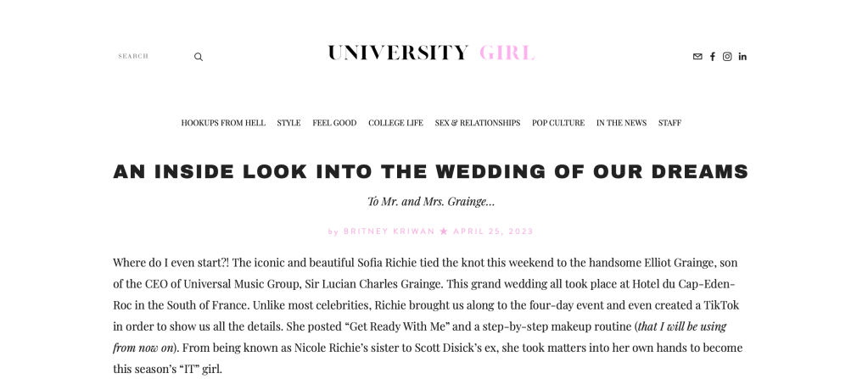868x379 pixels.
Task: Visit the Facebook icon link
Action: [713, 57]
